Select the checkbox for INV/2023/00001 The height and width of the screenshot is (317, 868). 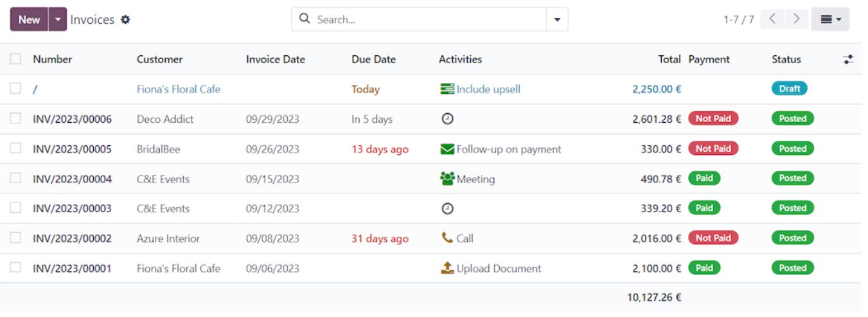[x=15, y=267]
